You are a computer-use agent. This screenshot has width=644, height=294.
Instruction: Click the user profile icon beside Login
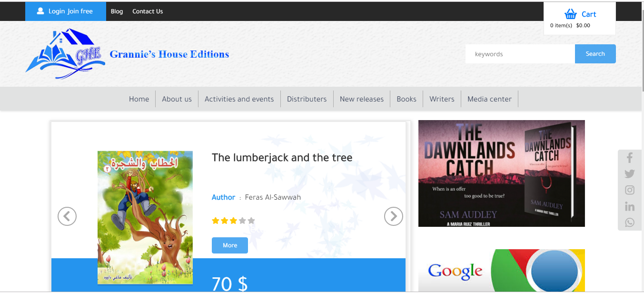coord(40,11)
